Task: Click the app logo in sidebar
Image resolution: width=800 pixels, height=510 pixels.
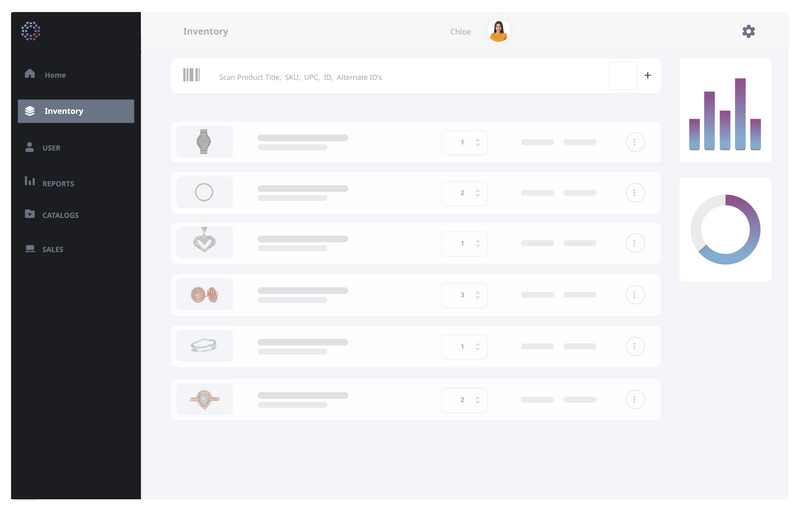Action: (31, 31)
